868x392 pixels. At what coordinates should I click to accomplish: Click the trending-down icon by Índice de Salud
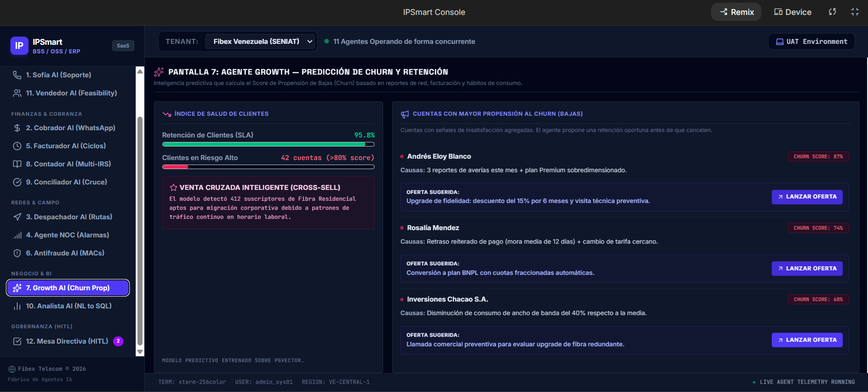[x=166, y=114]
